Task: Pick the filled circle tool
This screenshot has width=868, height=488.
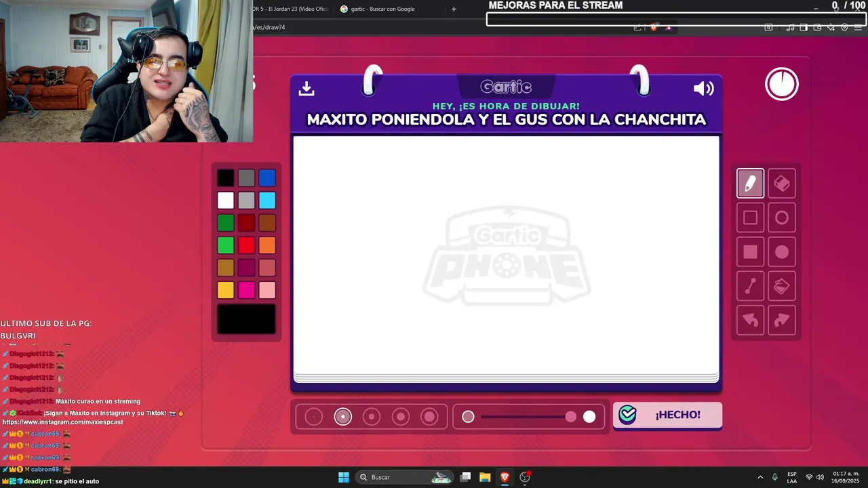Action: coord(782,251)
